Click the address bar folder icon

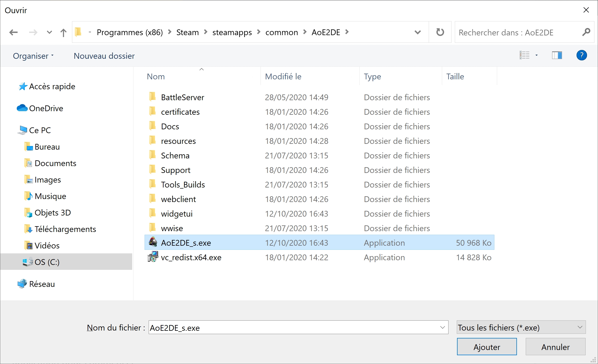coord(78,32)
